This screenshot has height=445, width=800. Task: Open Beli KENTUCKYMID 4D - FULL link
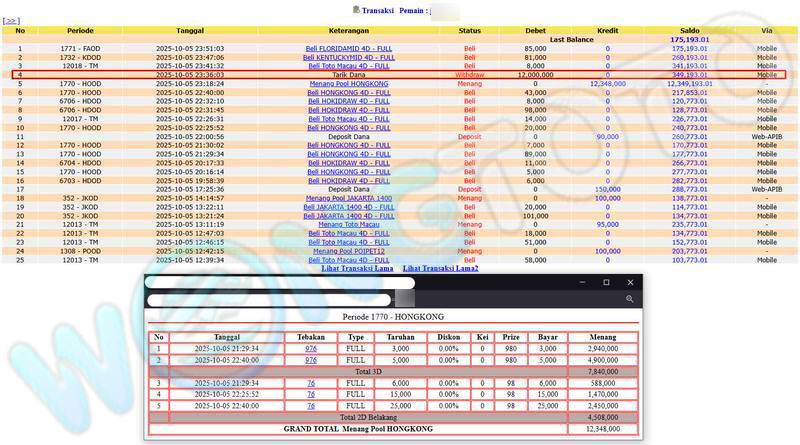pyautogui.click(x=348, y=57)
